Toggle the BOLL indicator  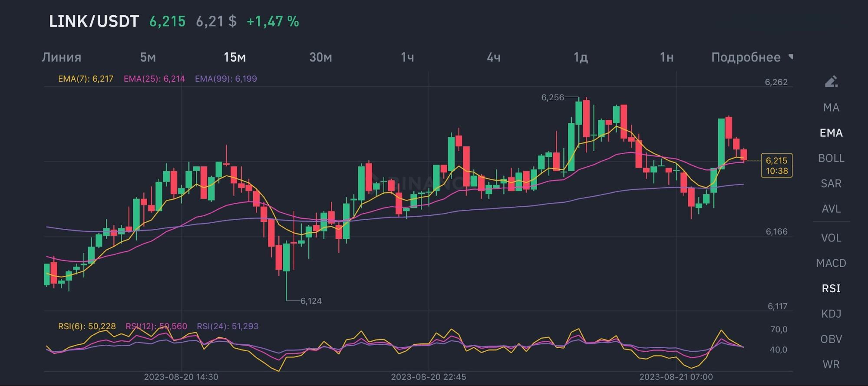click(831, 158)
